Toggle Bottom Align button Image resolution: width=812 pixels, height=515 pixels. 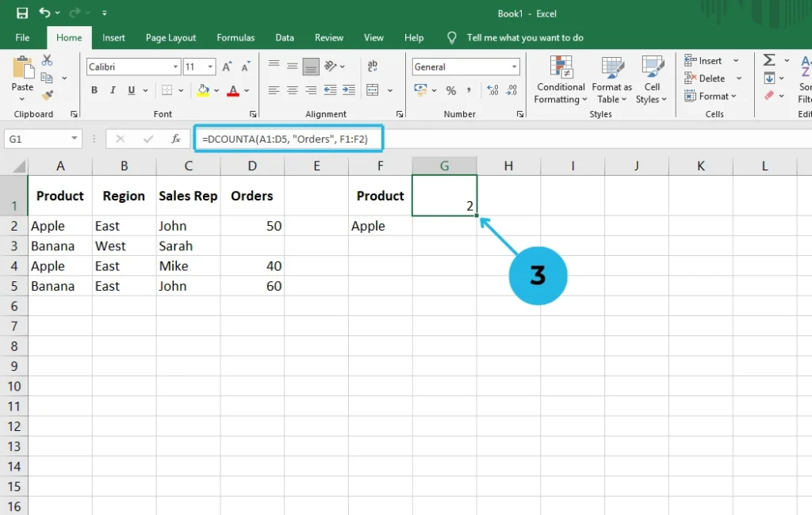pyautogui.click(x=311, y=67)
